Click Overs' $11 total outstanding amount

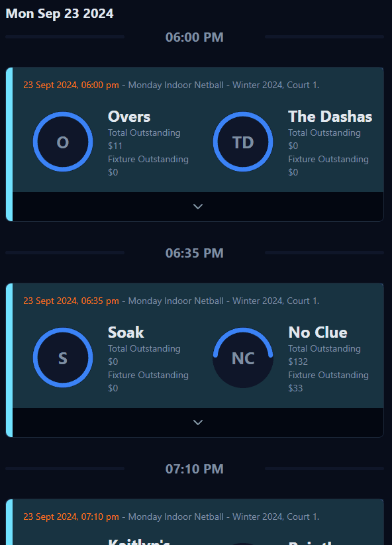tap(115, 146)
